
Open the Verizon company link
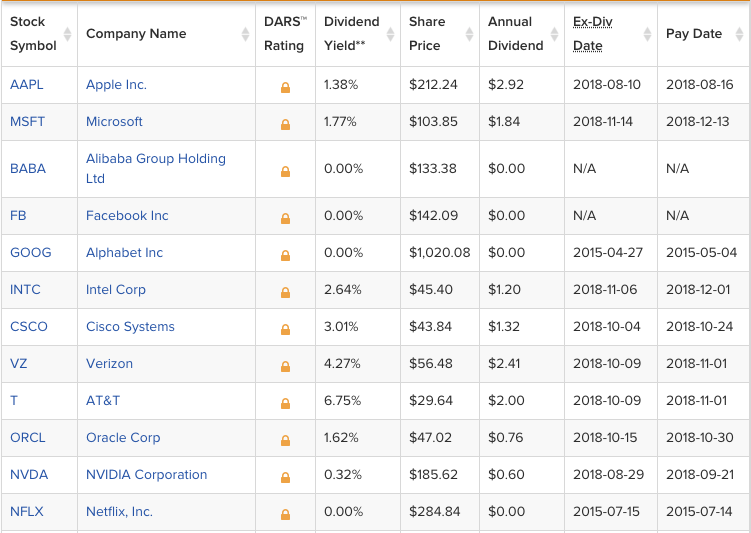tap(110, 363)
